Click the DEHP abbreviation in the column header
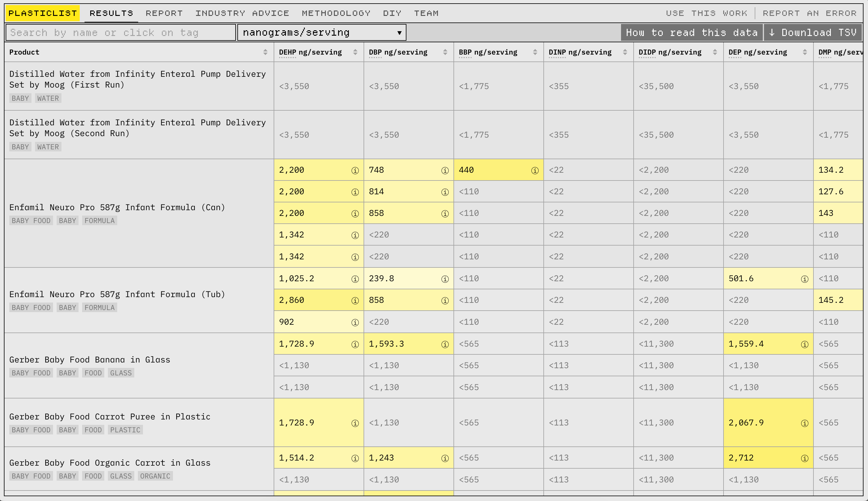This screenshot has width=868, height=501. (x=287, y=52)
